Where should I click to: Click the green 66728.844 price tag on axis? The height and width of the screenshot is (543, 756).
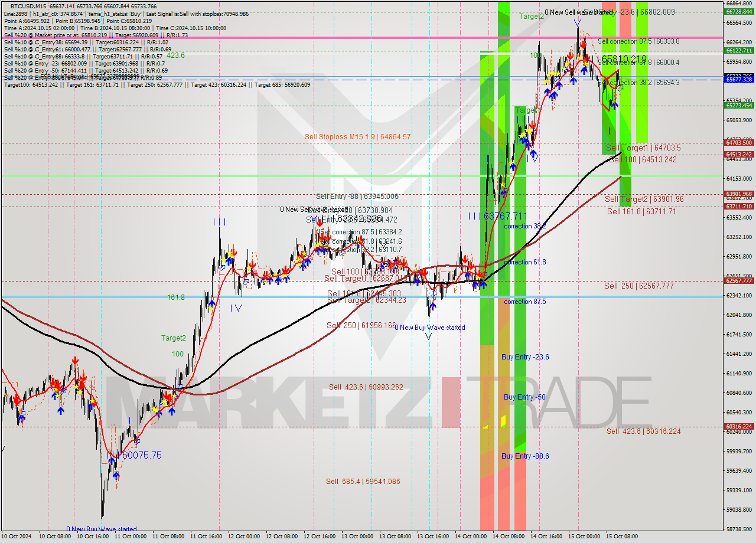pos(739,11)
